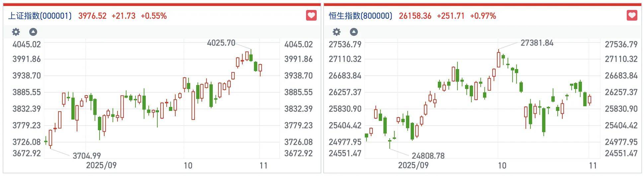Click the +0.55% change percentage
Image resolution: width=644 pixels, height=176 pixels.
154,16
